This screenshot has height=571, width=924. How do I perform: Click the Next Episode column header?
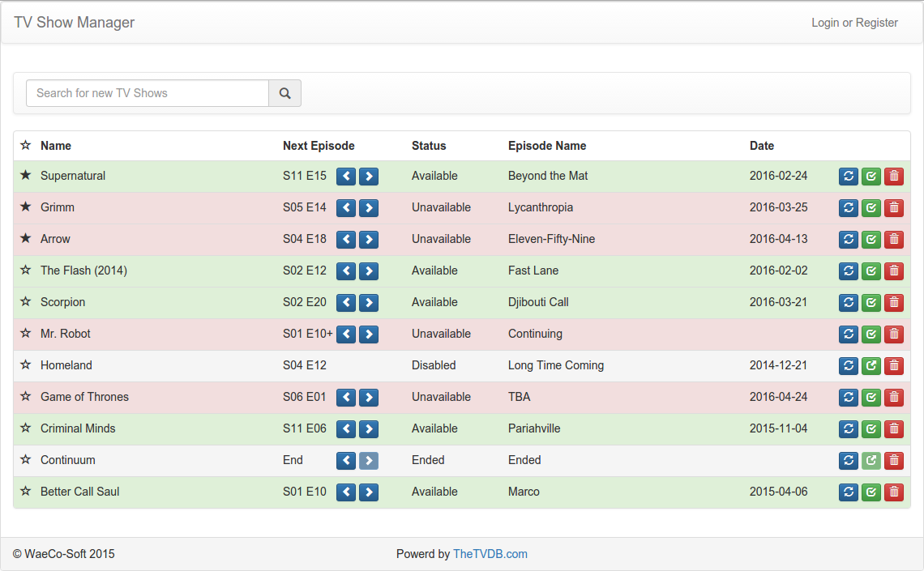click(x=319, y=146)
